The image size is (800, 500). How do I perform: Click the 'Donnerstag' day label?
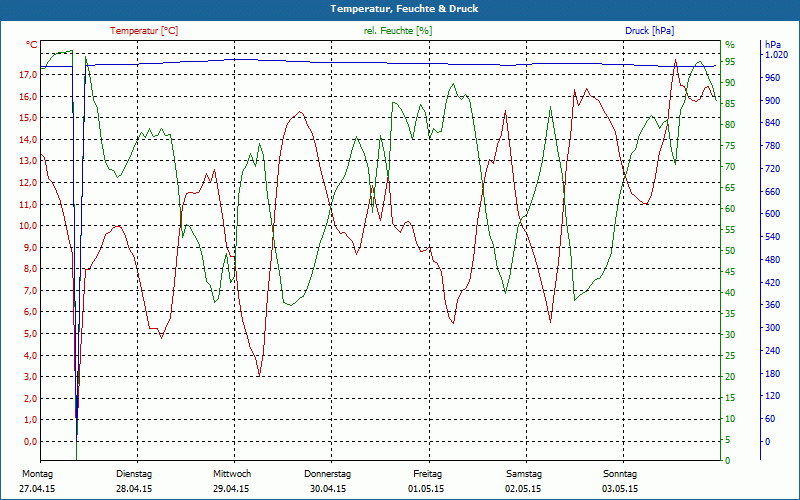pyautogui.click(x=328, y=474)
